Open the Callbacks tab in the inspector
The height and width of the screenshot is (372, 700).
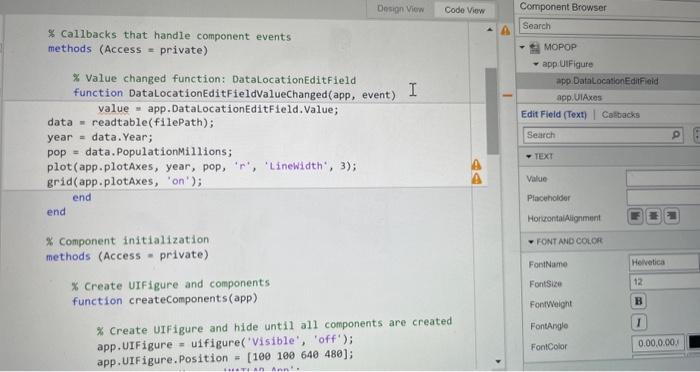[x=621, y=115]
